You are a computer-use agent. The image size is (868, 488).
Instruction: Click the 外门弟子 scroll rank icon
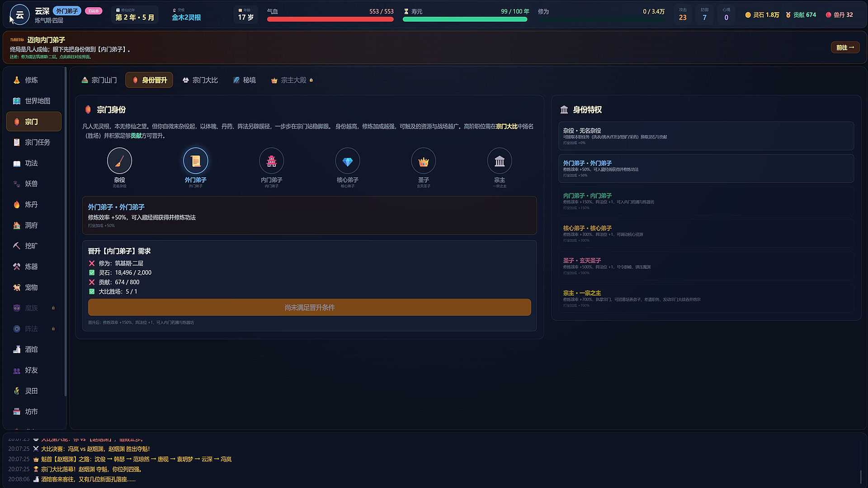pyautogui.click(x=195, y=161)
